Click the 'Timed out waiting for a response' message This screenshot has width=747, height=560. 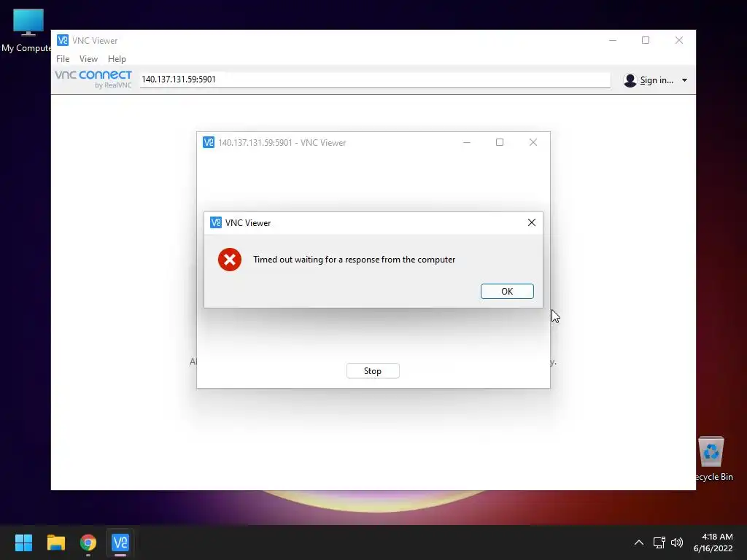(x=354, y=260)
